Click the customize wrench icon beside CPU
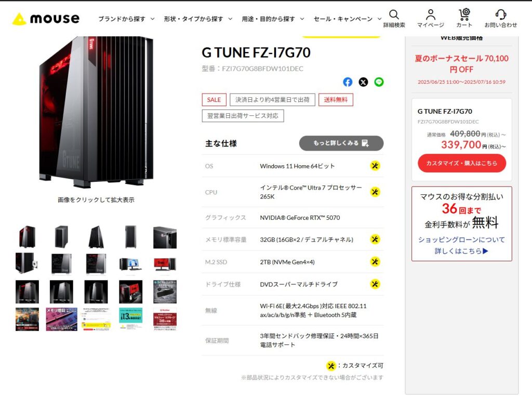 coord(375,192)
